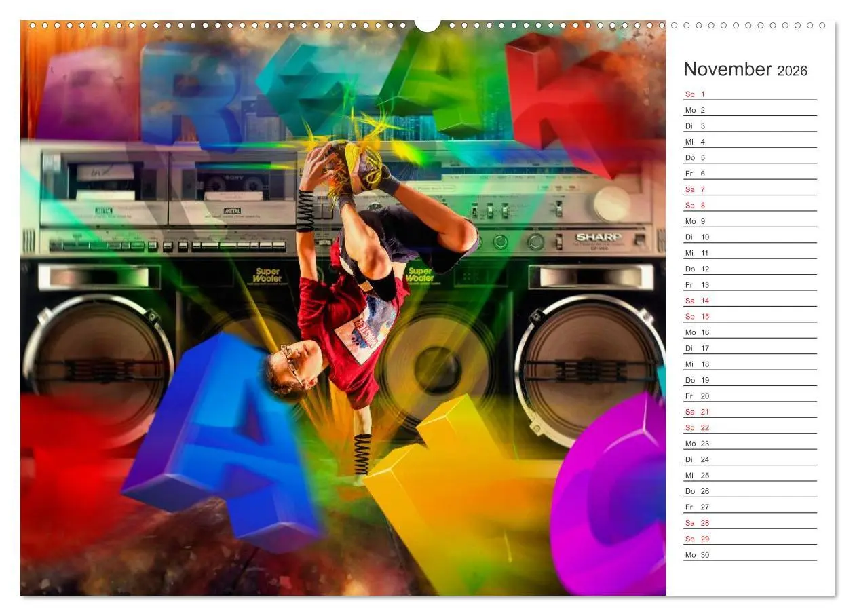The height and width of the screenshot is (616, 855).
Task: Click the Sa 28 calendar row
Action: (750, 523)
